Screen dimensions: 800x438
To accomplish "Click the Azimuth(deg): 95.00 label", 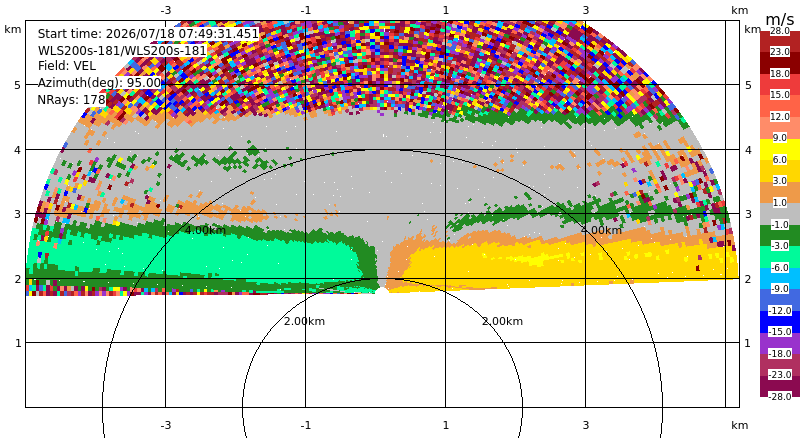I will (x=99, y=83).
